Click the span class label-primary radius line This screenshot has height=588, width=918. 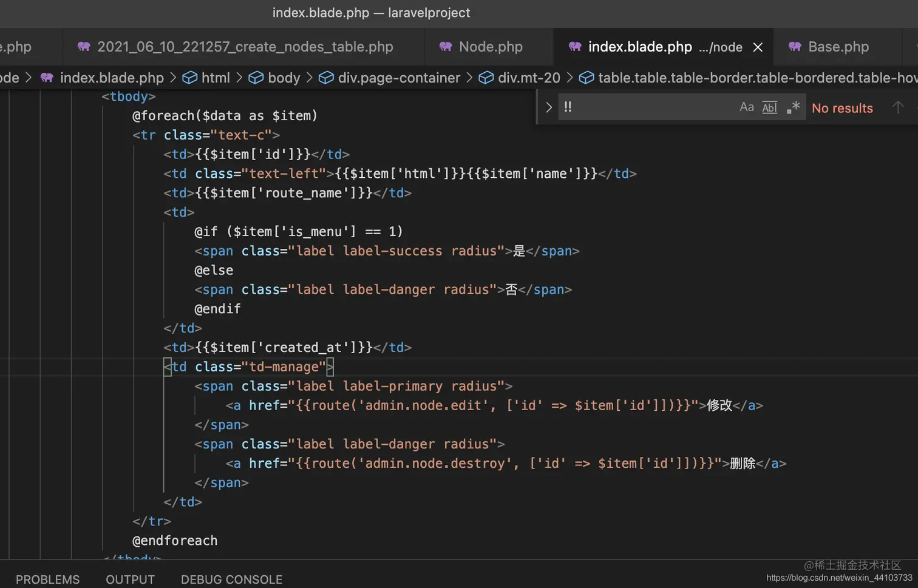click(353, 386)
